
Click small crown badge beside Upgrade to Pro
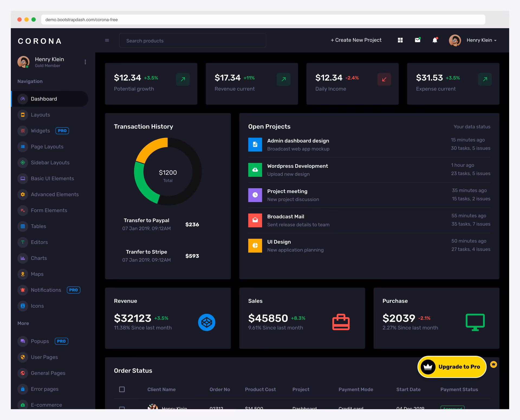(x=493, y=364)
